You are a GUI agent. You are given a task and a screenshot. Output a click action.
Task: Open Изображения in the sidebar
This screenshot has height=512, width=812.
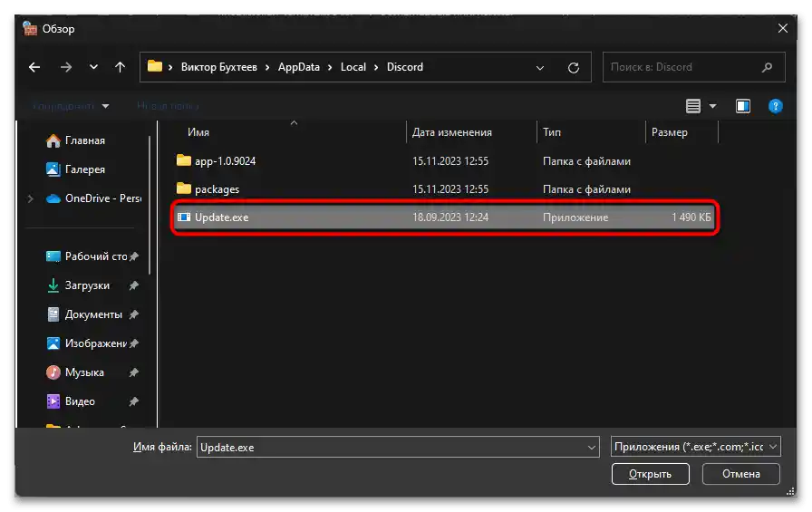click(x=96, y=343)
